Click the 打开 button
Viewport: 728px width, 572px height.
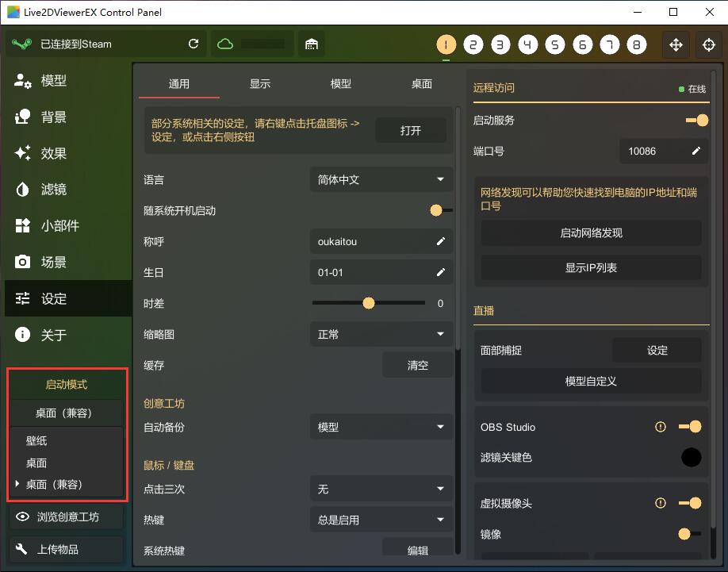click(x=411, y=130)
